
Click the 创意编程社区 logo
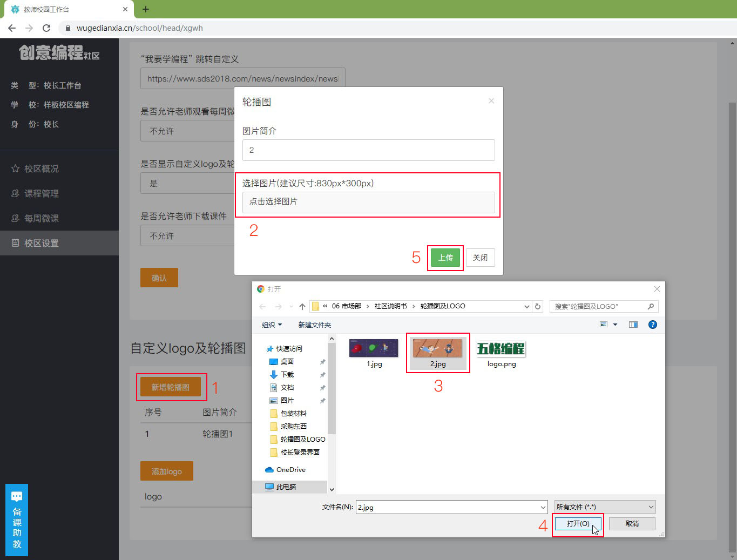click(x=59, y=53)
